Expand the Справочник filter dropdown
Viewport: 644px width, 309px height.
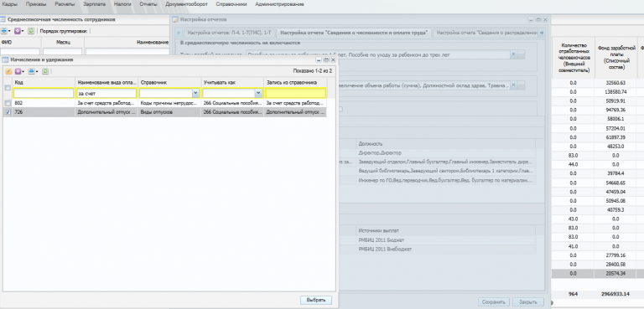(195, 94)
